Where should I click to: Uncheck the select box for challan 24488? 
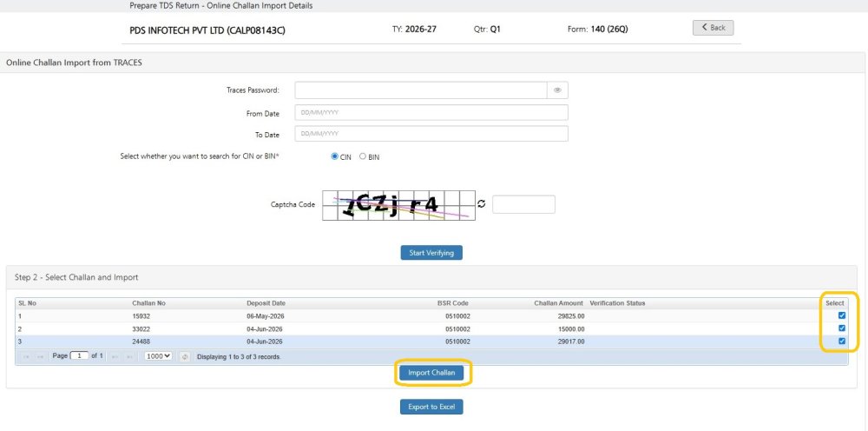[842, 341]
